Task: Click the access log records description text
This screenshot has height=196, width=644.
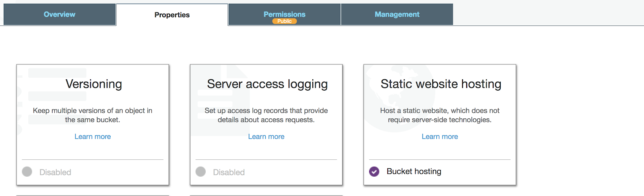Action: tap(266, 115)
